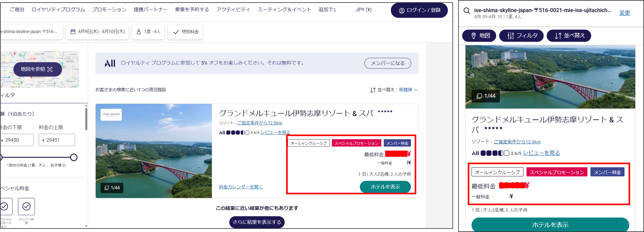Open hotel title グランドメルキュール伊勢志摩リゾート＆スパ on desktop
Screen dimensions: 644x232
(296, 113)
